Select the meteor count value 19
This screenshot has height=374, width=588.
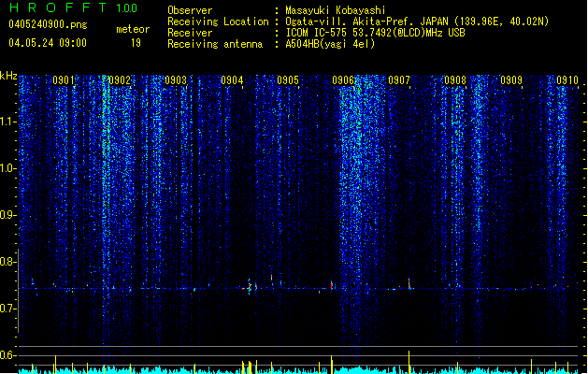click(136, 43)
